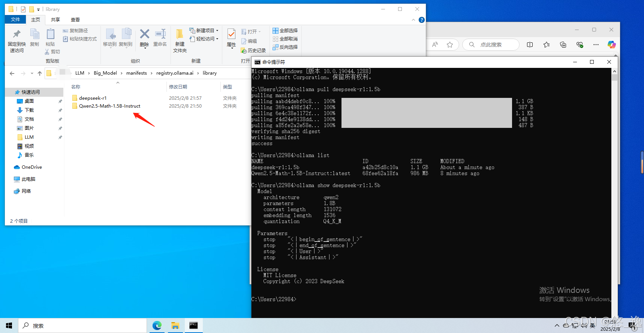
Task: Click the Open button in ribbon
Action: pos(251,32)
